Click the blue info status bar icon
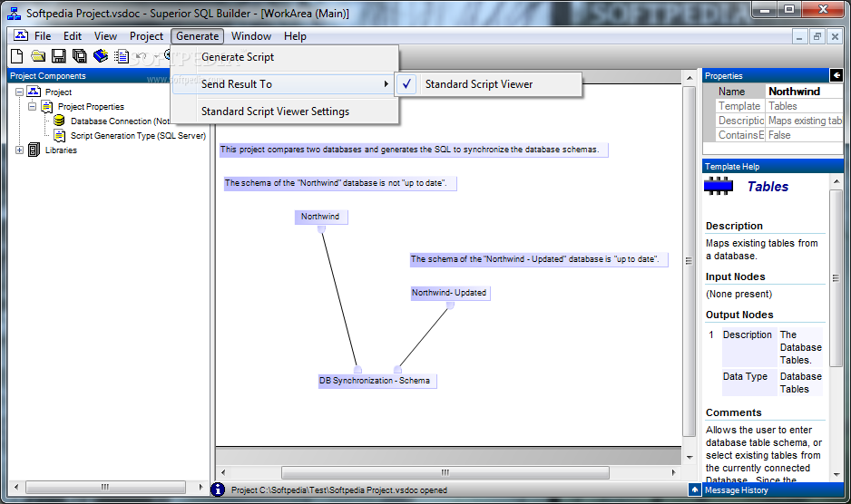 [217, 489]
